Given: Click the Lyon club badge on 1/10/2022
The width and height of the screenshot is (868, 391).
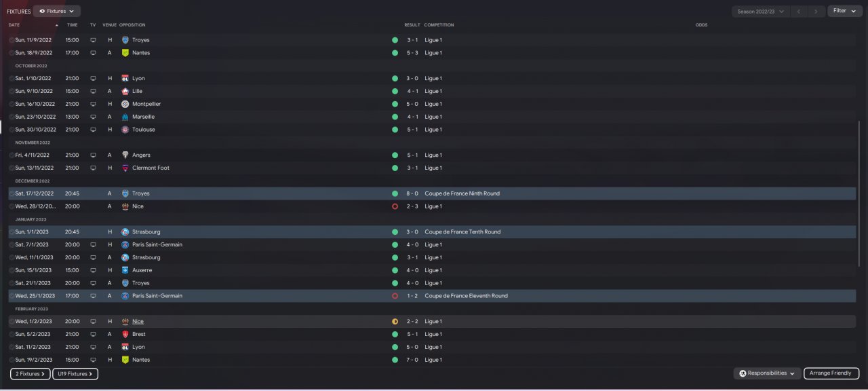Looking at the screenshot, I should (125, 78).
